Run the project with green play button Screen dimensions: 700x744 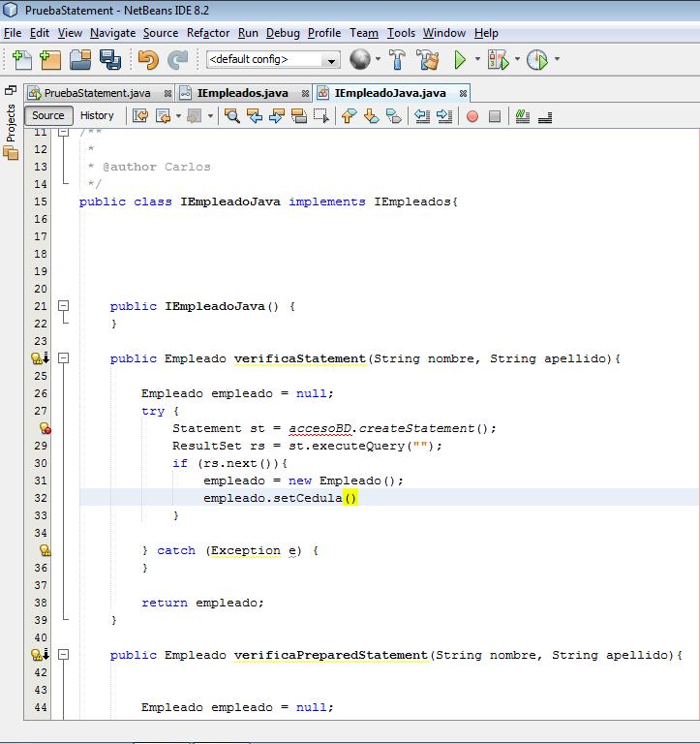click(461, 60)
